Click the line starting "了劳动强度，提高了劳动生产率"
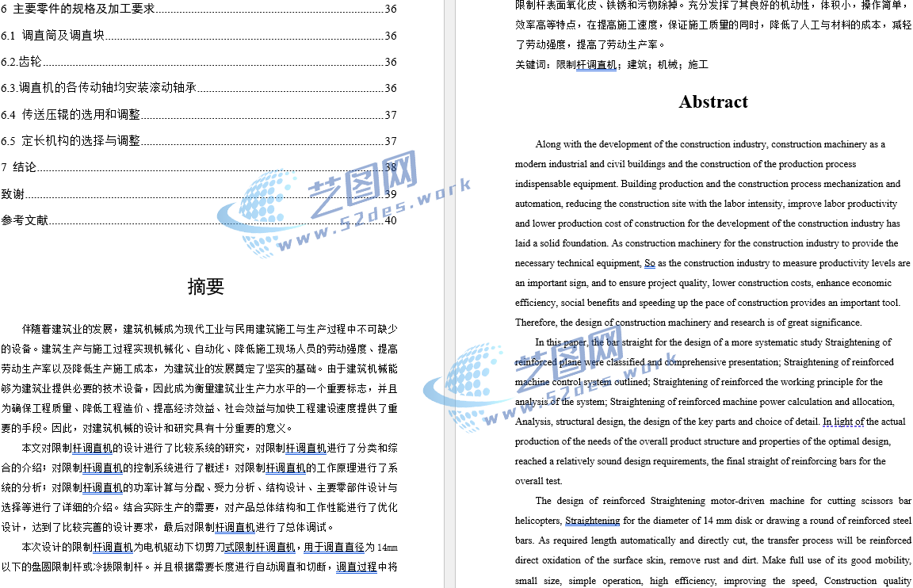 (x=590, y=45)
